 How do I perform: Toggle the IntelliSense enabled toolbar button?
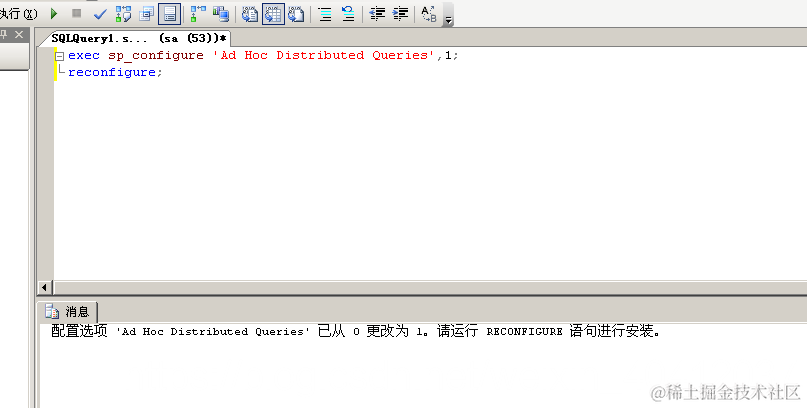170,14
